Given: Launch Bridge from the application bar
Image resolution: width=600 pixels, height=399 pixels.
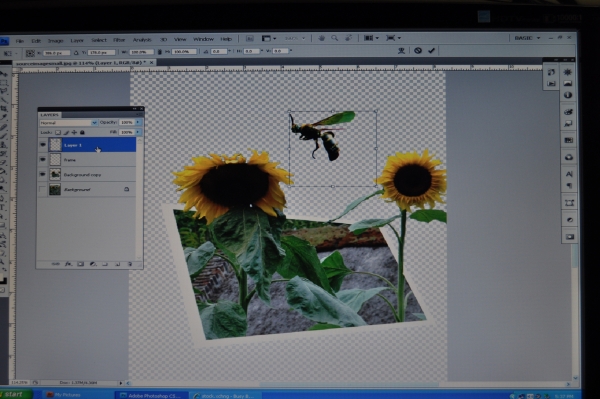Looking at the screenshot, I should [x=249, y=38].
